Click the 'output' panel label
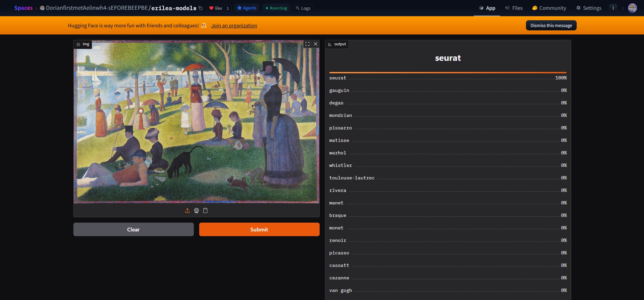Image resolution: width=644 pixels, height=300 pixels. pyautogui.click(x=337, y=44)
